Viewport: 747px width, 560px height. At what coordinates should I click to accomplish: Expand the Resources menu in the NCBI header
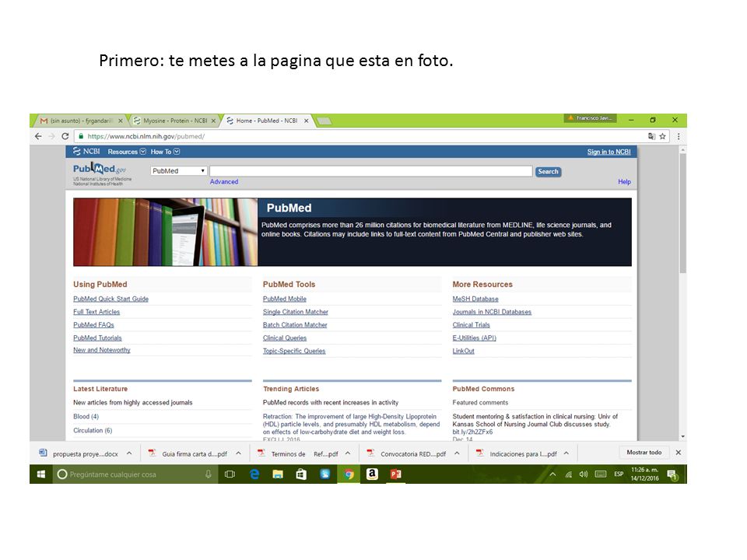click(127, 152)
